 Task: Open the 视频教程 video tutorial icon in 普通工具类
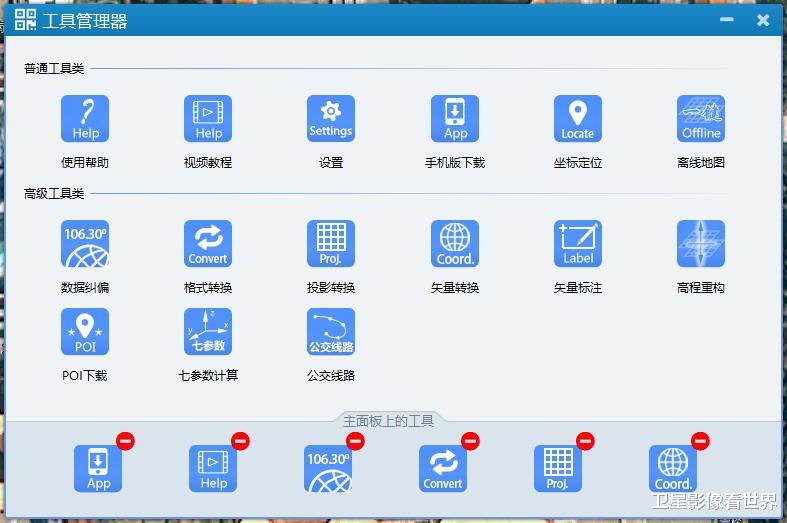[x=208, y=118]
